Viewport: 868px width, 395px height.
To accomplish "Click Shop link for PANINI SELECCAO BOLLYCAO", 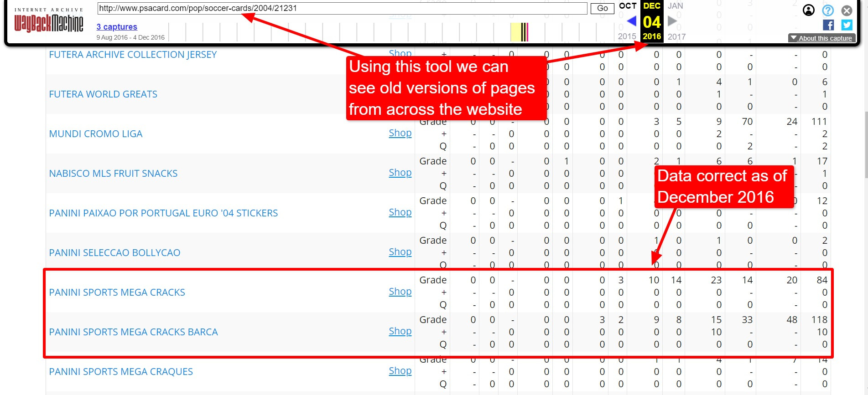I will click(400, 252).
